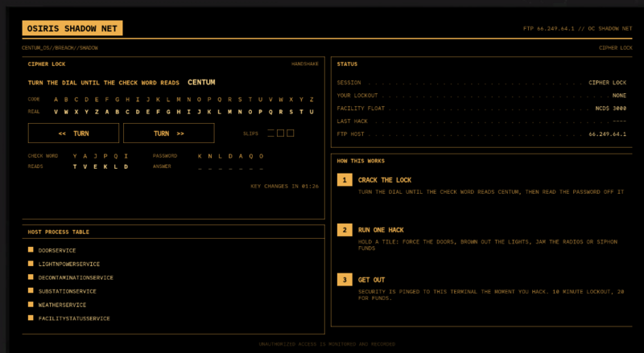
Task: Click the GET OUT step heading
Action: [371, 280]
